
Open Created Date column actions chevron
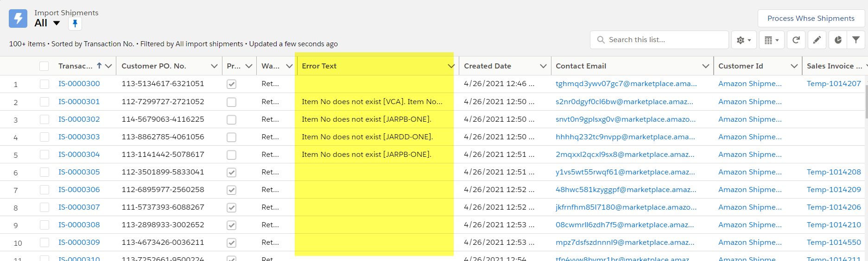pyautogui.click(x=543, y=66)
